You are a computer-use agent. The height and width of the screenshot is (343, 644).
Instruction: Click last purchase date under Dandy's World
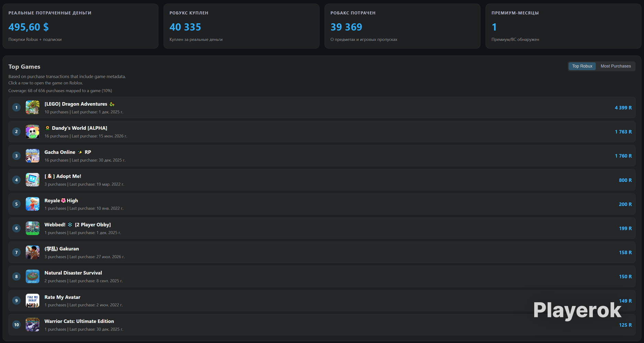(99, 136)
